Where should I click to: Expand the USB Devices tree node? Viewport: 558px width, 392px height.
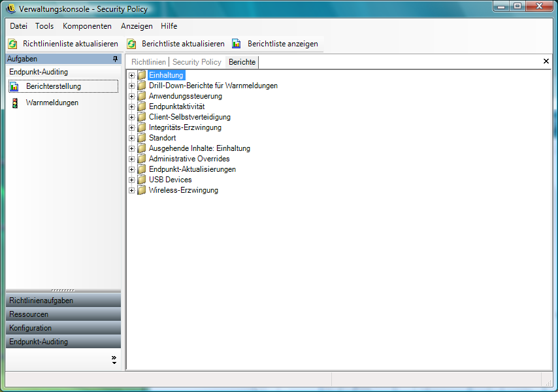(132, 180)
